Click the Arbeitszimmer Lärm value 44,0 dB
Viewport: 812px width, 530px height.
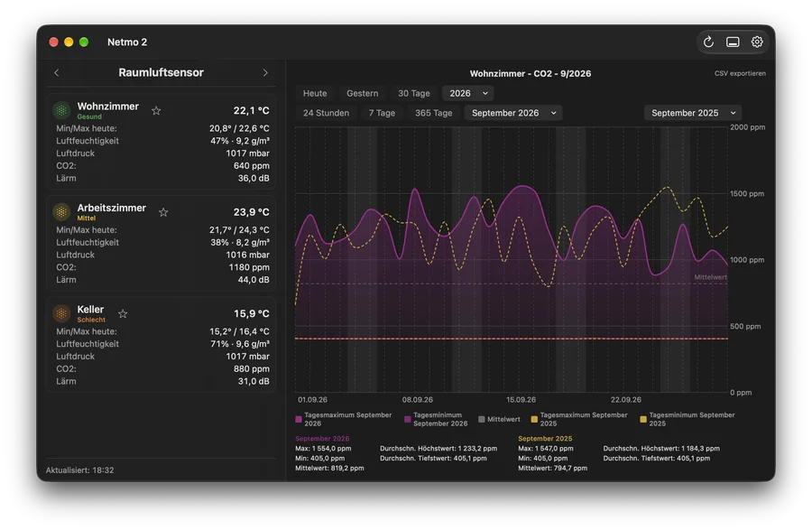254,280
